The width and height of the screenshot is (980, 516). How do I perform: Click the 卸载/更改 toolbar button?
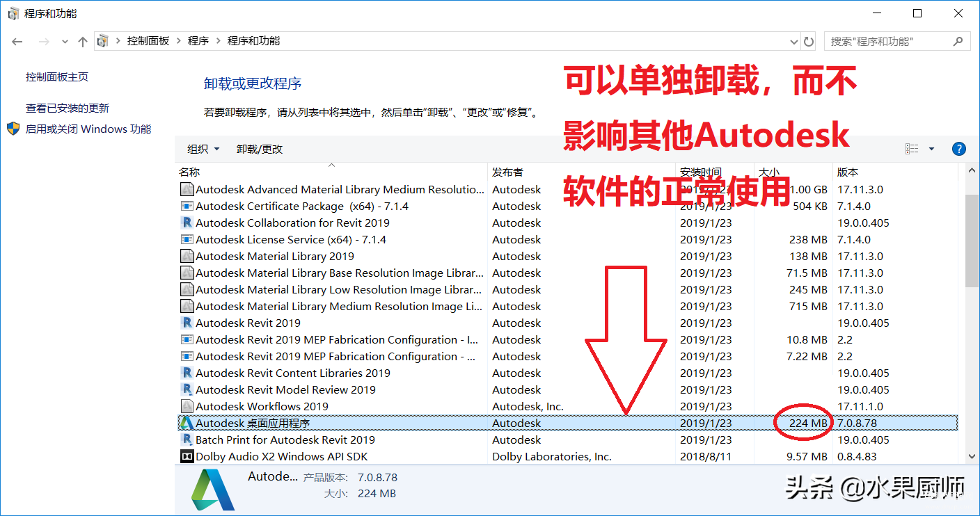coord(260,149)
